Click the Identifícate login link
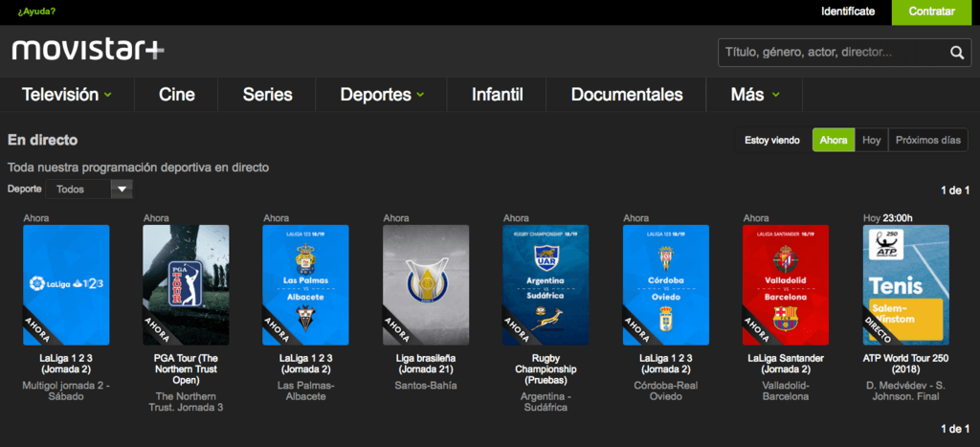 click(x=848, y=11)
